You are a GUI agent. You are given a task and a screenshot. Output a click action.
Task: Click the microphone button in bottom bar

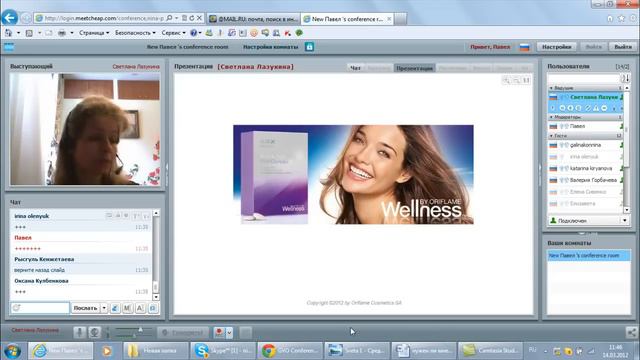pyautogui.click(x=80, y=333)
